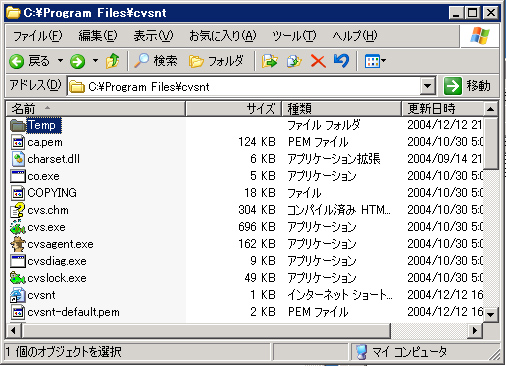This screenshot has width=506, height=366.
Task: Click the Go (移動) button
Action: click(467, 86)
